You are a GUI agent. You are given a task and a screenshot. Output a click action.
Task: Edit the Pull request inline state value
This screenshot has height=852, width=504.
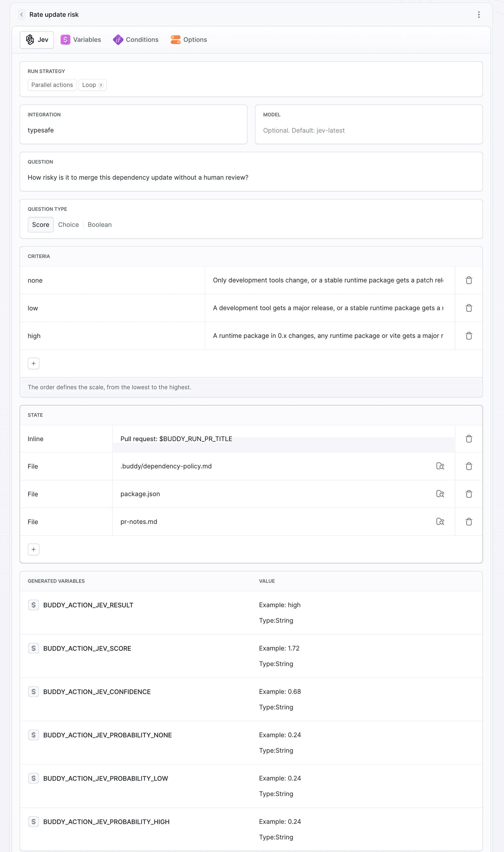coord(283,439)
